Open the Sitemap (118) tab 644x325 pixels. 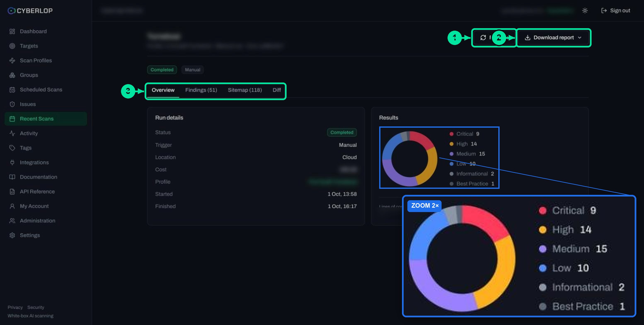245,90
